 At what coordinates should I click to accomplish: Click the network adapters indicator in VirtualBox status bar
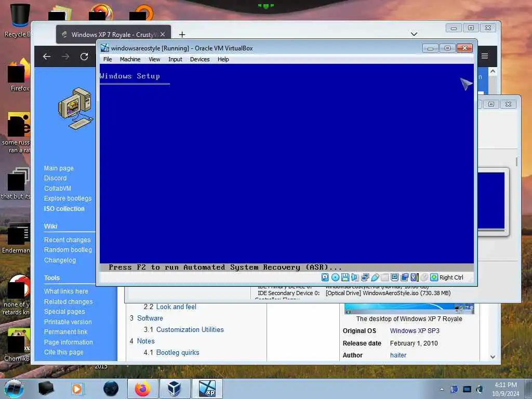click(x=365, y=277)
